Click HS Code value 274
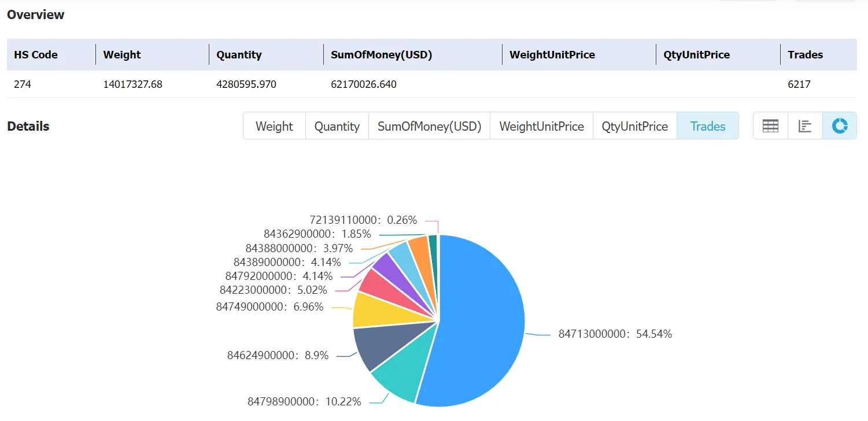This screenshot has width=868, height=421. [23, 84]
